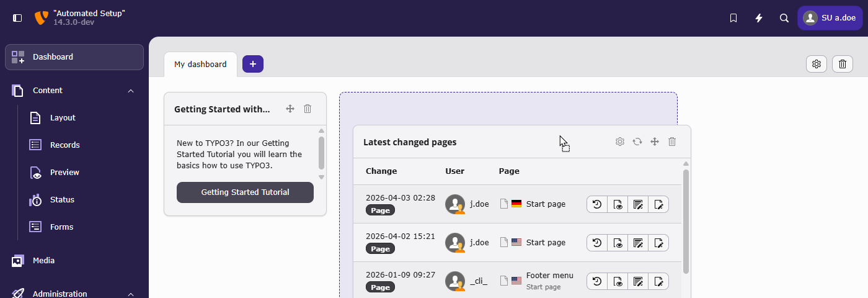Click the User column header

tap(454, 171)
